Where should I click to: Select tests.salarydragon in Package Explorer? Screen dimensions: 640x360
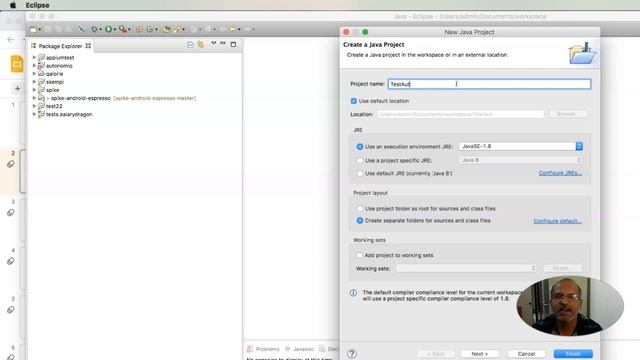pos(69,114)
